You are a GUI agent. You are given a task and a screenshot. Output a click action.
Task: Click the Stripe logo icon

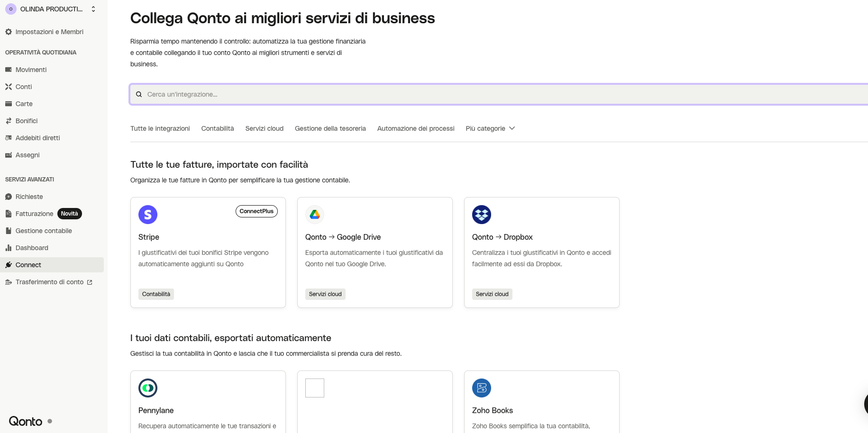(148, 215)
